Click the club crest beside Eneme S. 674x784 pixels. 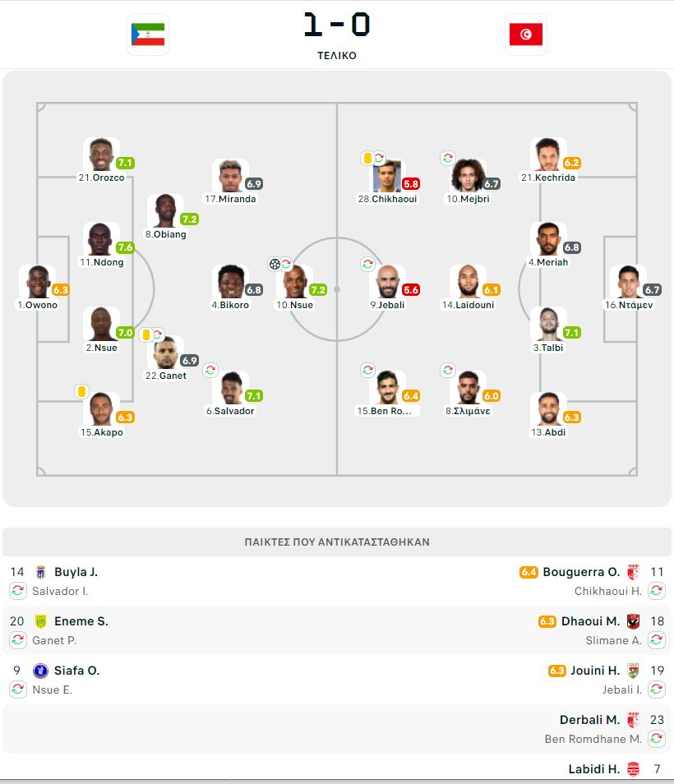click(40, 621)
